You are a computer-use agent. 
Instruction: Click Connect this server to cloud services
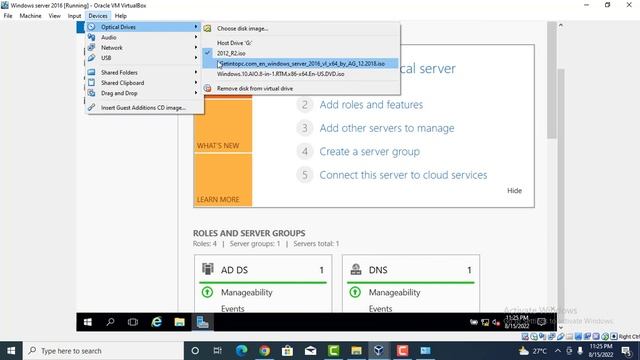click(403, 175)
